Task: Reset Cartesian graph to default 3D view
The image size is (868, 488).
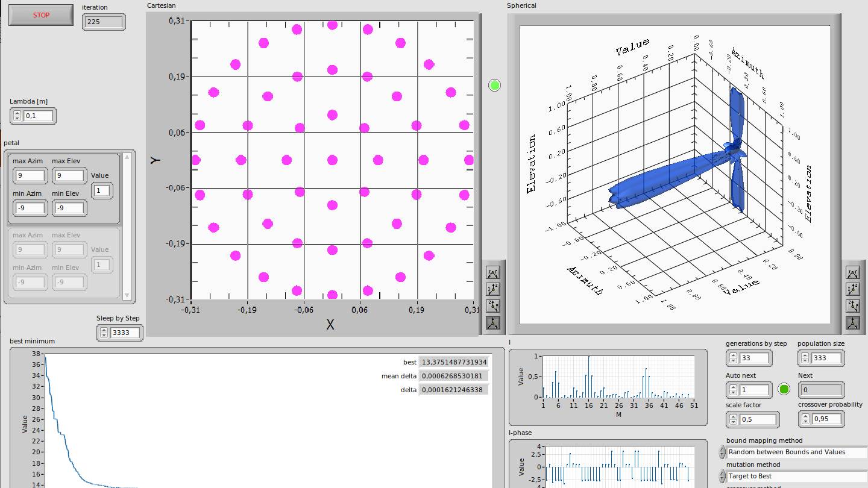Action: click(x=493, y=323)
